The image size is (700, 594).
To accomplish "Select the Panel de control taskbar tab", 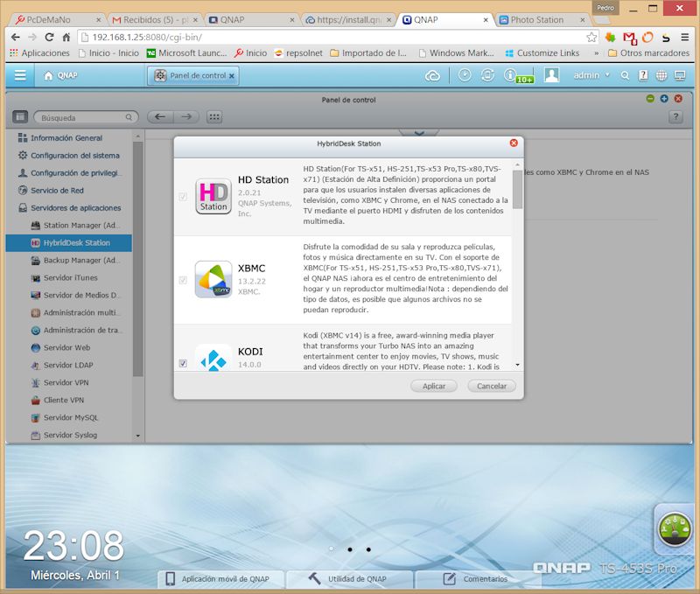I will tap(192, 76).
